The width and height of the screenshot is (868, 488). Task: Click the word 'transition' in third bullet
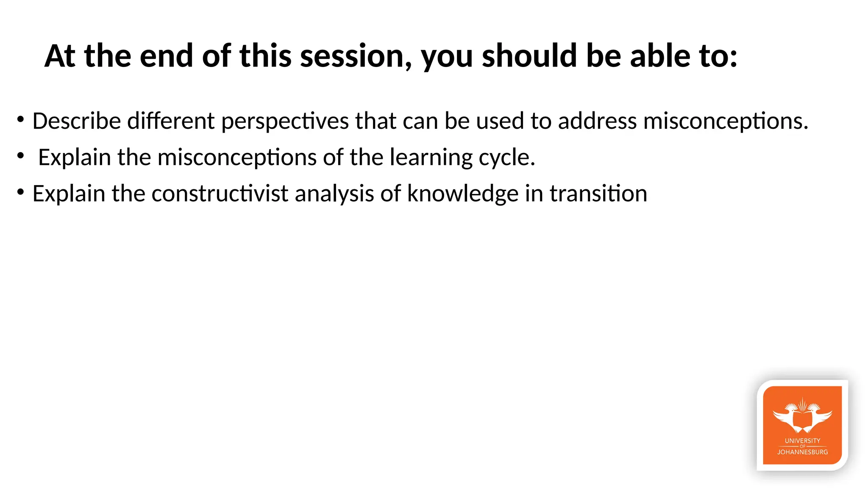[598, 194]
